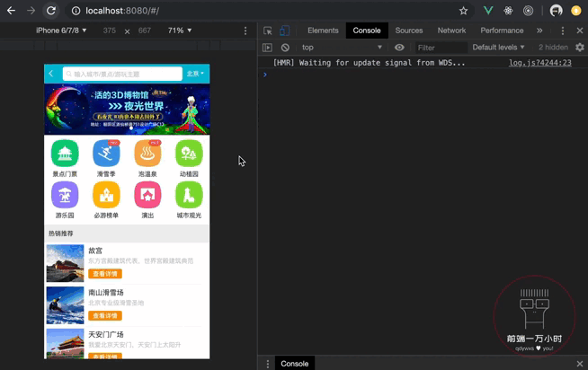Clear the console with the ban icon
The height and width of the screenshot is (370, 588).
tap(285, 48)
